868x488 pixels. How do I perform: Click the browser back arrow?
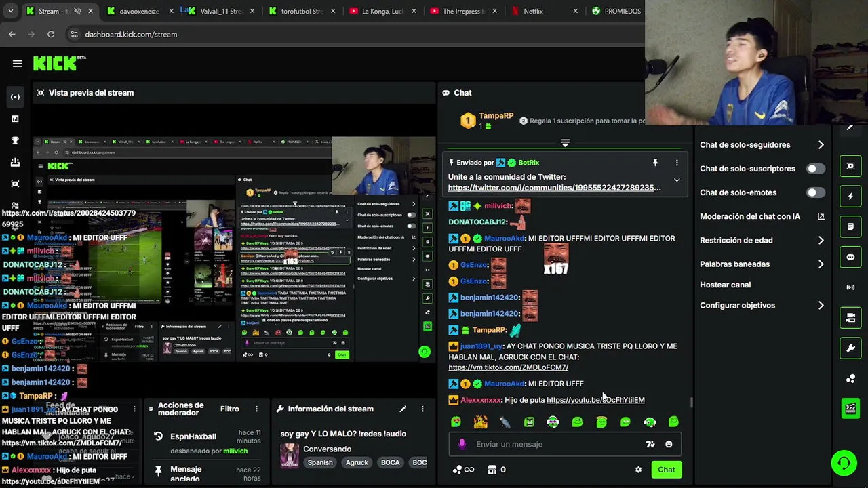12,34
